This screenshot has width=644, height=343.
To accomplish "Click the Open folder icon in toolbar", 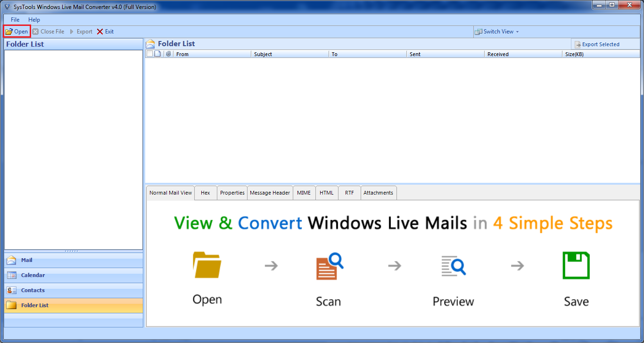I will click(x=9, y=32).
